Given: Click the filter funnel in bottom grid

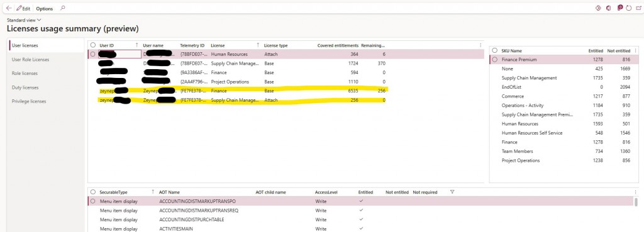Looking at the screenshot, I should point(452,192).
